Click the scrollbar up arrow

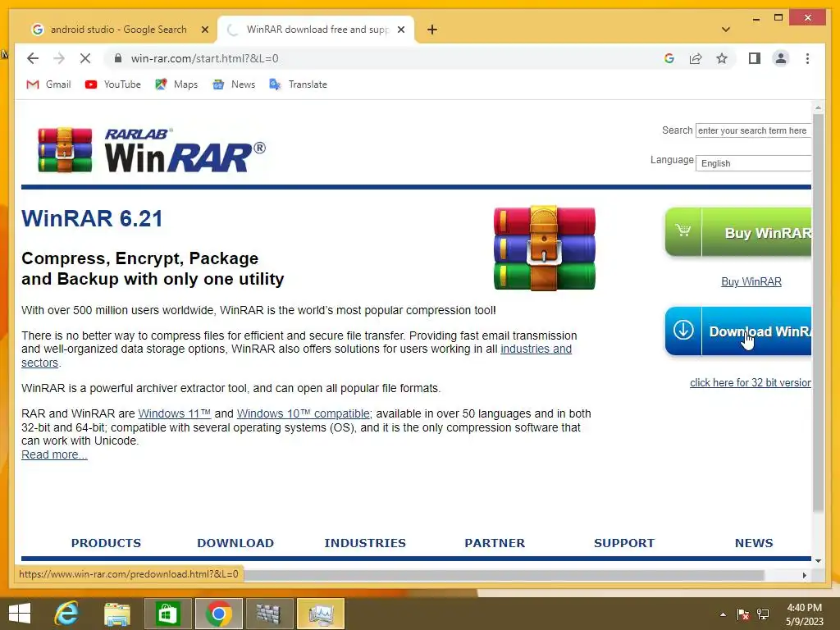[818, 107]
